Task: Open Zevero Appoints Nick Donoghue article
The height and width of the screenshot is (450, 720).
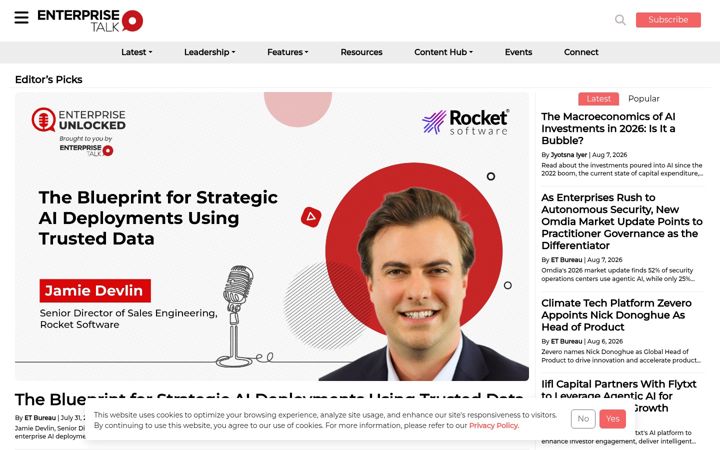Action: coord(616,315)
